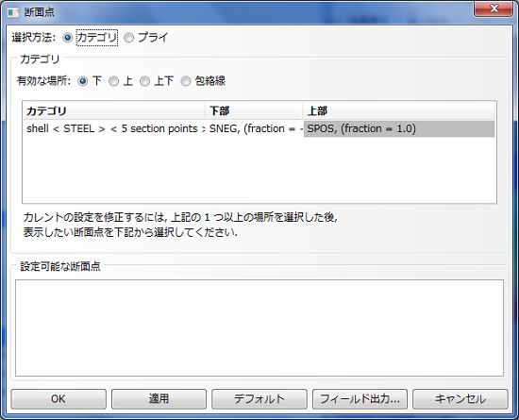Click the 上部 column header
This screenshot has height=420, width=519.
point(399,110)
